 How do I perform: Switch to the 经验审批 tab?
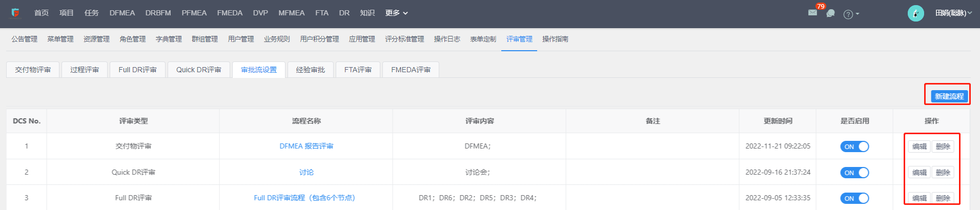pos(311,70)
